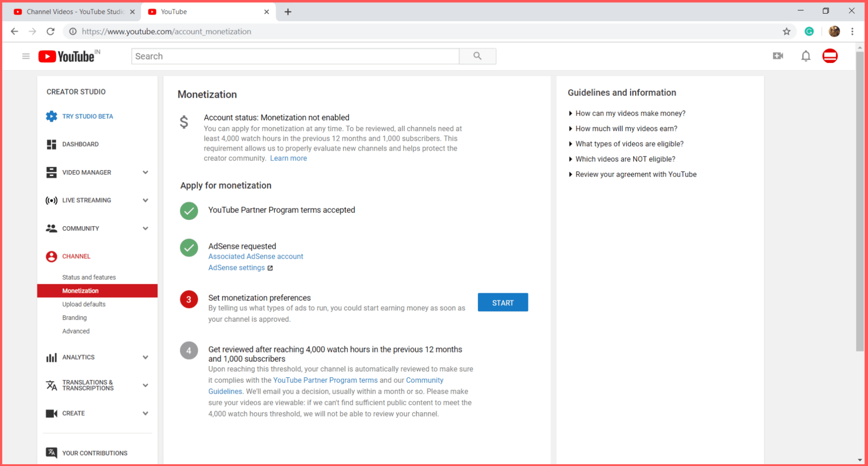Image resolution: width=868 pixels, height=466 pixels.
Task: Open the Chrome profile avatar
Action: tap(834, 31)
